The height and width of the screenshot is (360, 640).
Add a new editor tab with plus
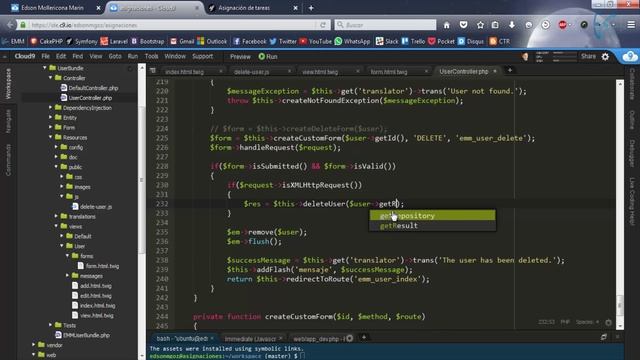tap(510, 71)
